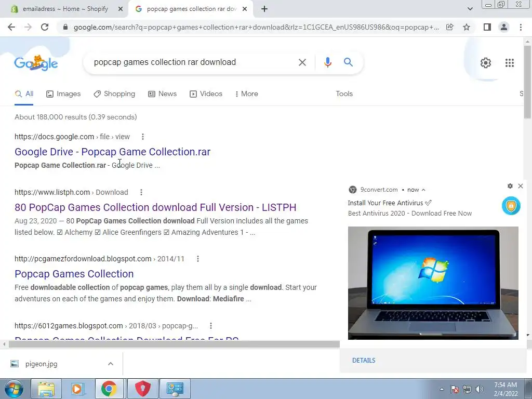The image size is (532, 399).
Task: Click the network tray icon
Action: click(467, 389)
